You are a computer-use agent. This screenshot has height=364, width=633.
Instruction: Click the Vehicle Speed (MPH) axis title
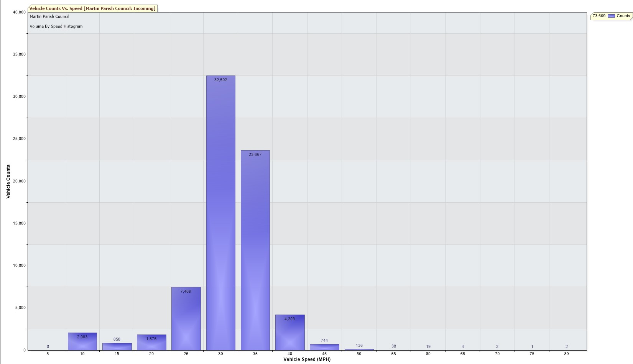point(307,359)
